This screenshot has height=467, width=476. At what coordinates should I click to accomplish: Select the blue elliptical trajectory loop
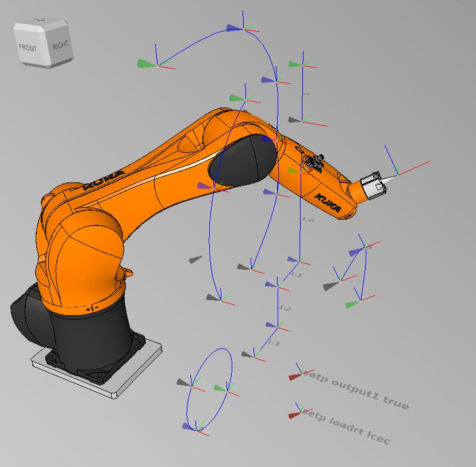point(209,389)
